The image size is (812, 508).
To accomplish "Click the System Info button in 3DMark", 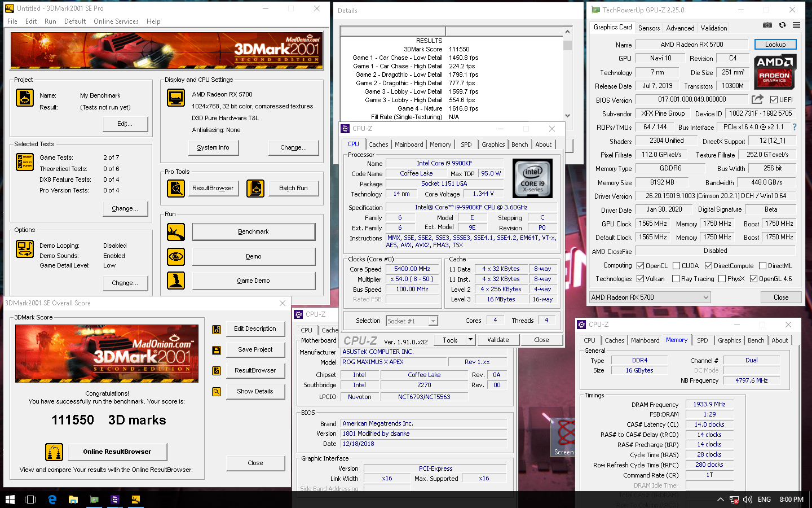I will (x=213, y=147).
